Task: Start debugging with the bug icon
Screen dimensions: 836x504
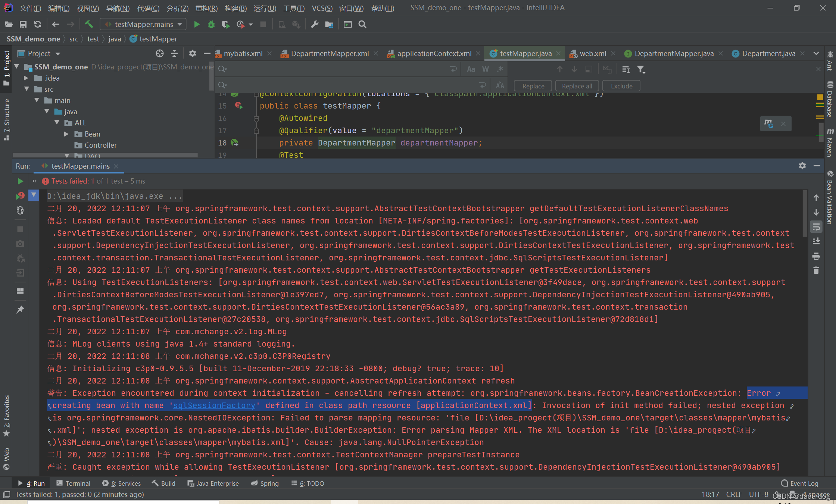Action: 211,24
